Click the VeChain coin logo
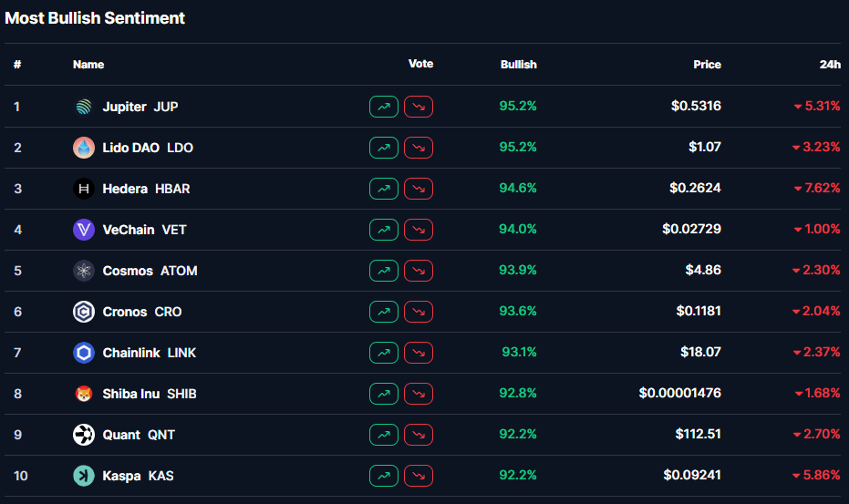849x504 pixels. coord(84,230)
